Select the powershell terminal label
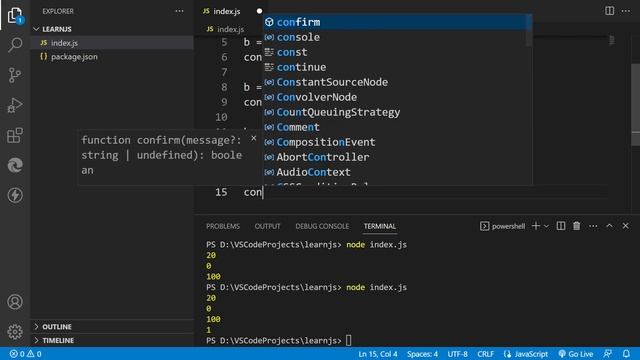The height and width of the screenshot is (360, 640). (x=508, y=226)
